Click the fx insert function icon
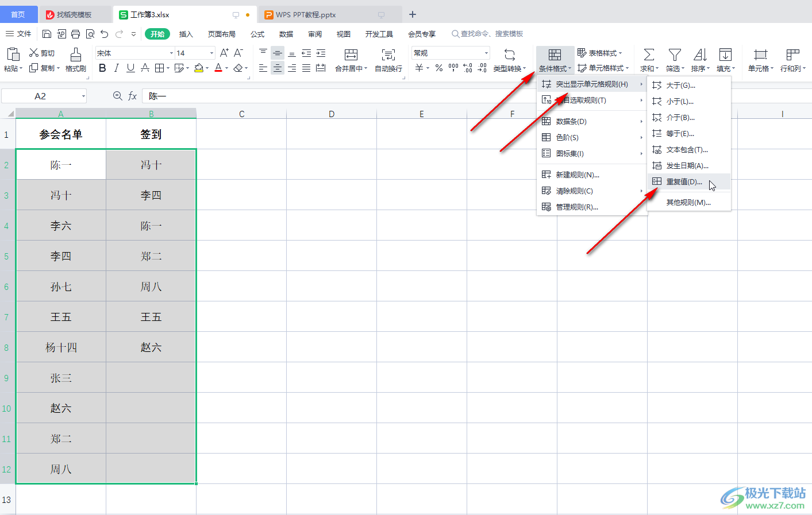 pyautogui.click(x=132, y=96)
